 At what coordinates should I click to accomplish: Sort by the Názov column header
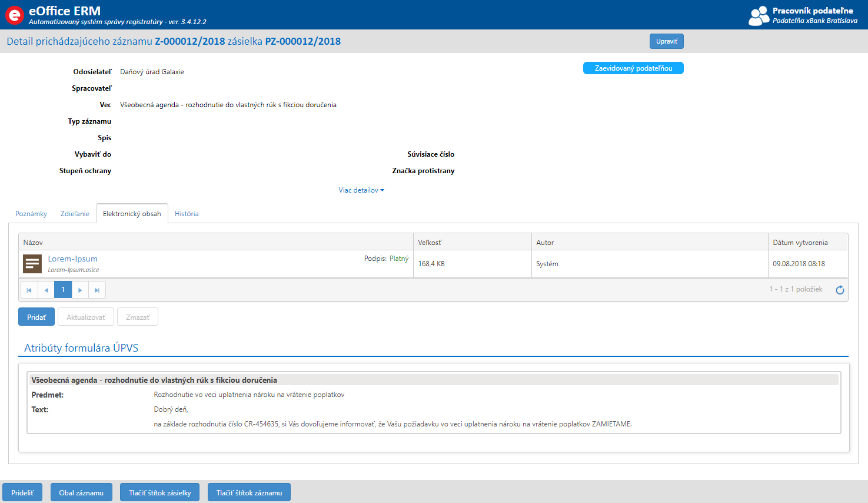(216, 242)
